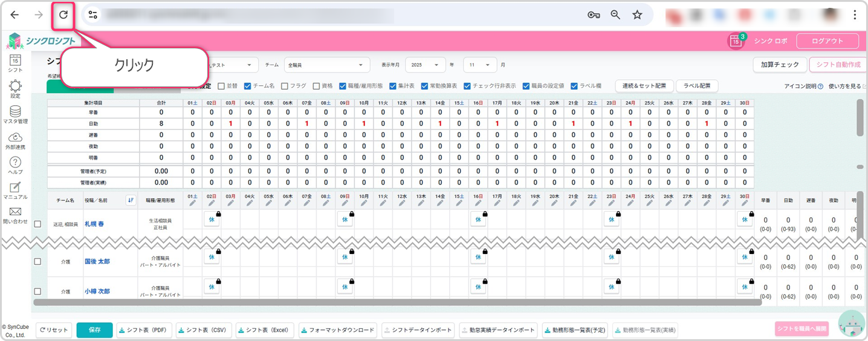
Task: Uncheck the チーム名 checkbox
Action: click(x=248, y=86)
